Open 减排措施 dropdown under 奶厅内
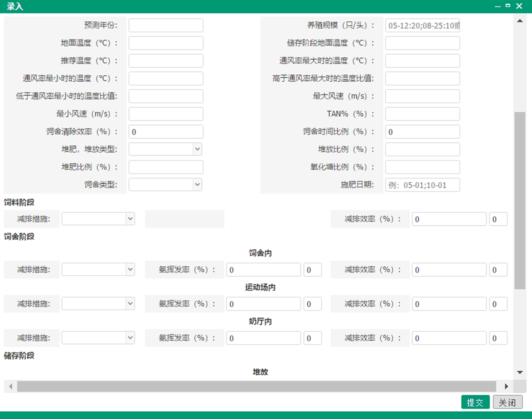Viewport: 532px width, 419px height. tap(98, 338)
